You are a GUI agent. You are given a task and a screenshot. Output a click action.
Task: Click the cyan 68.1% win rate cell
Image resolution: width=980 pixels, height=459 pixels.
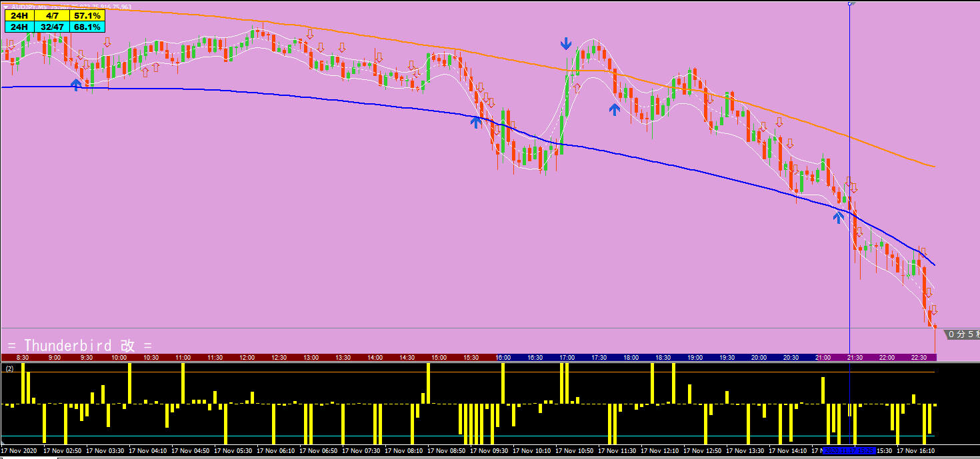point(87,27)
